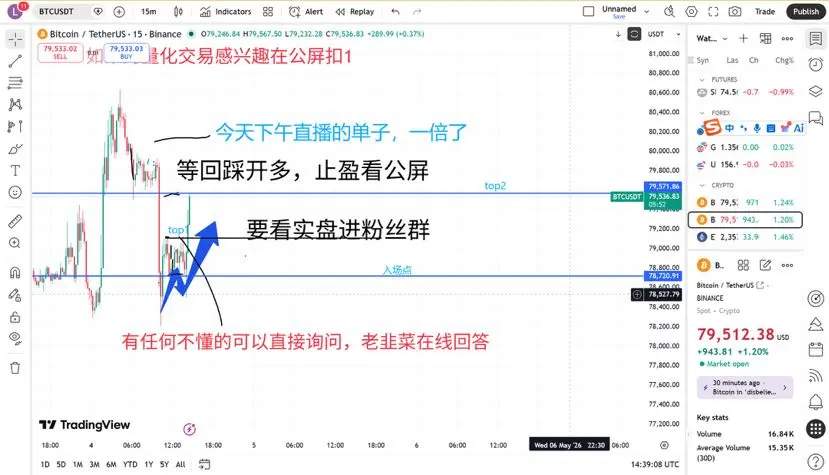Open the Unnamed layout dropdown arrow

[647, 12]
